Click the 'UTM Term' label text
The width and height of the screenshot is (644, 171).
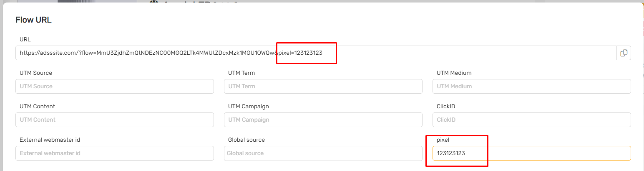[241, 73]
